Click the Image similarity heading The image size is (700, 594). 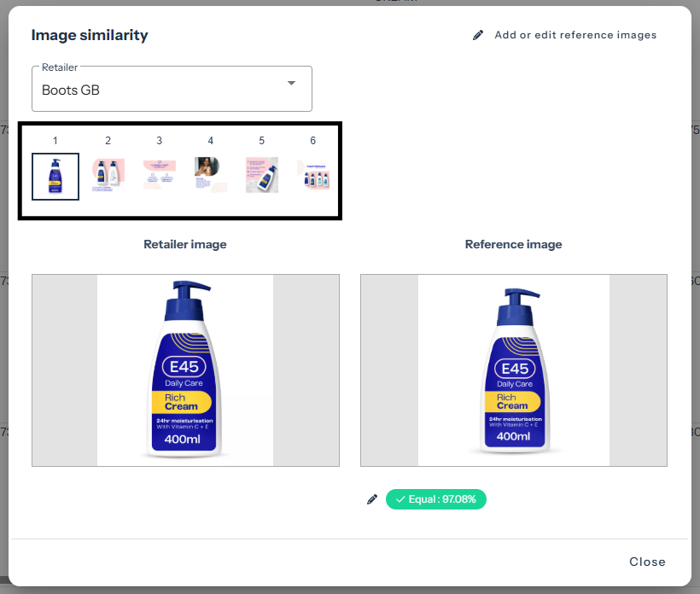click(x=90, y=35)
